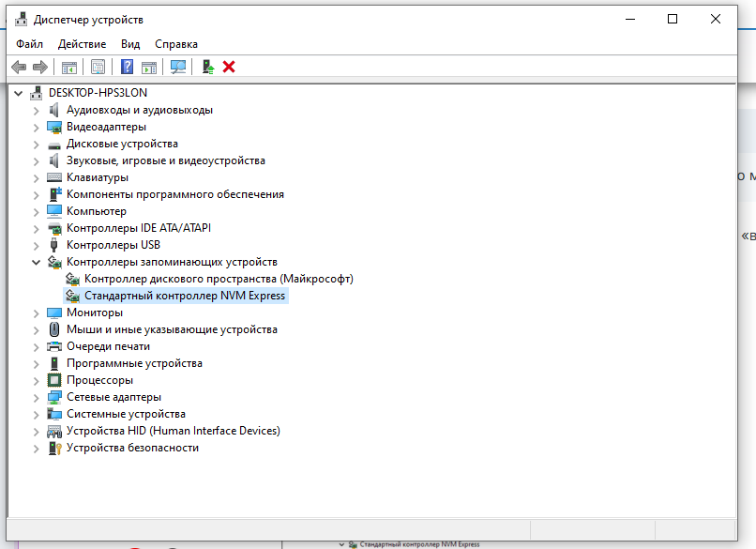Select the Стандартный контроллер NVM Express device
756x549 pixels.
pos(184,296)
